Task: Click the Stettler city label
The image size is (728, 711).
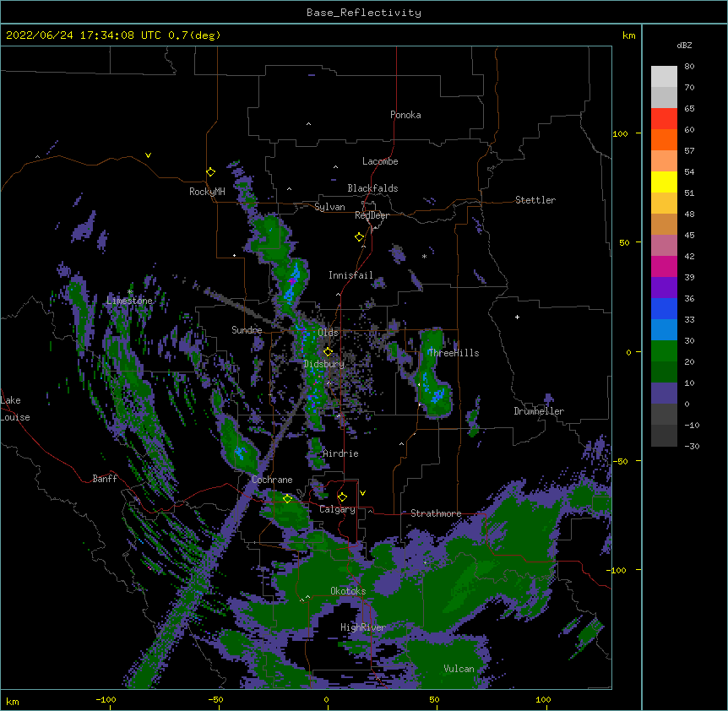Action: click(x=535, y=200)
